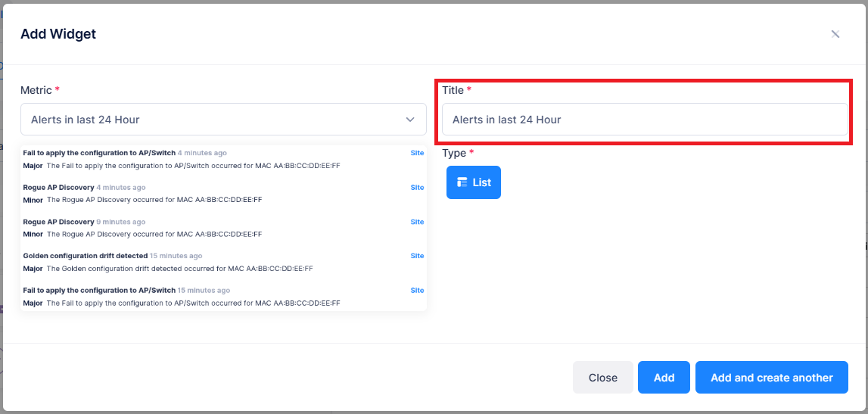This screenshot has height=414, width=868.
Task: Select the Fail to apply alert title from 15 minutes ago
Action: point(98,291)
